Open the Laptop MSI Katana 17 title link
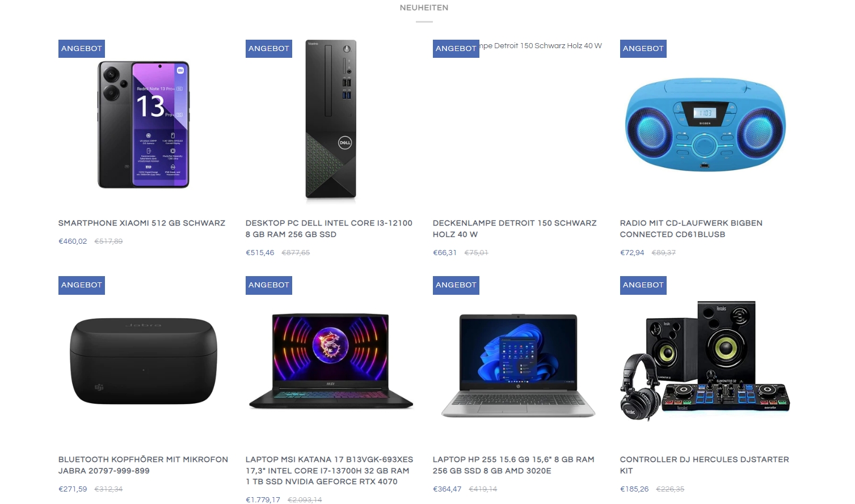 point(330,471)
